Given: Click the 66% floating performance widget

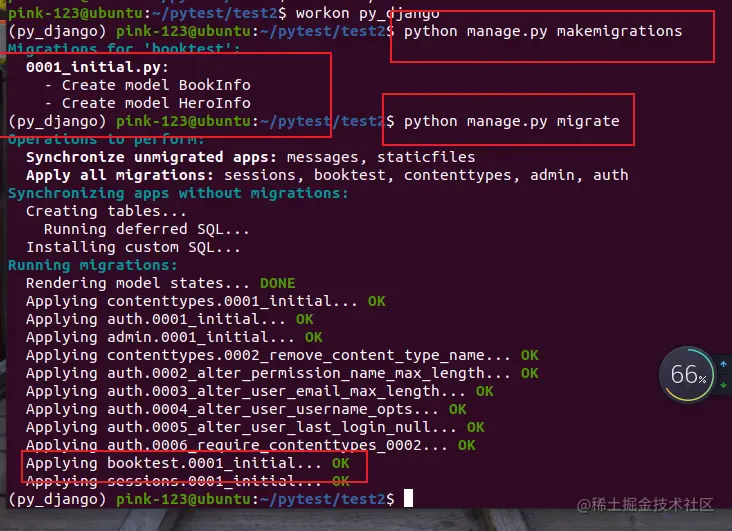Looking at the screenshot, I should click(x=687, y=375).
